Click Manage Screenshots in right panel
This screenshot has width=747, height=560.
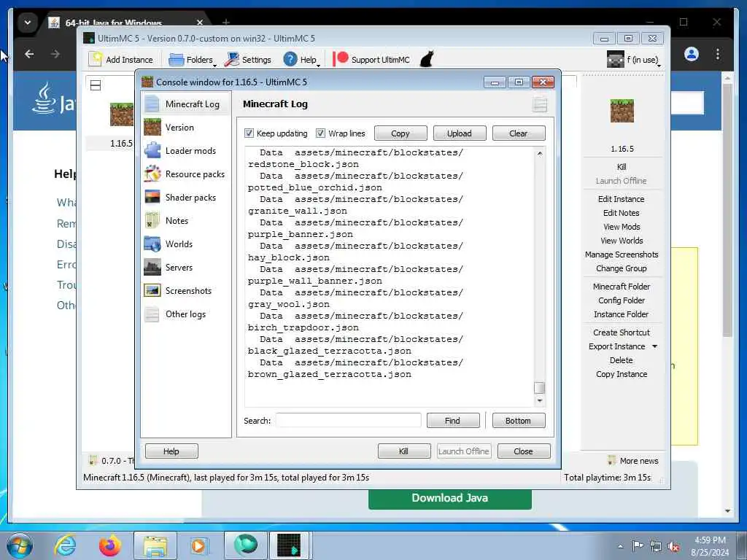pos(622,254)
